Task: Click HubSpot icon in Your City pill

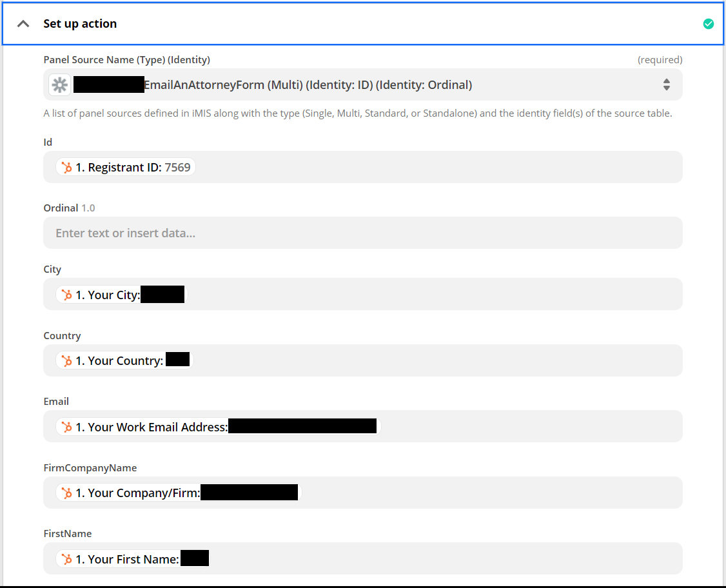Action: pos(66,295)
